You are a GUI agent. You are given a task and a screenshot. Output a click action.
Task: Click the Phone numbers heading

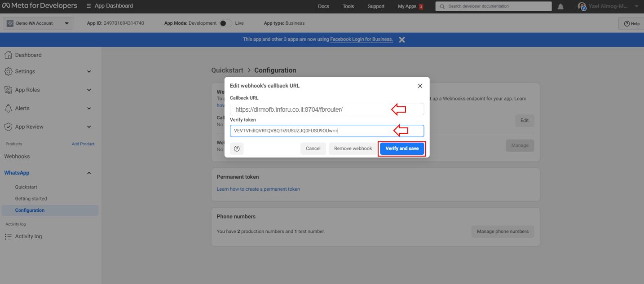236,216
